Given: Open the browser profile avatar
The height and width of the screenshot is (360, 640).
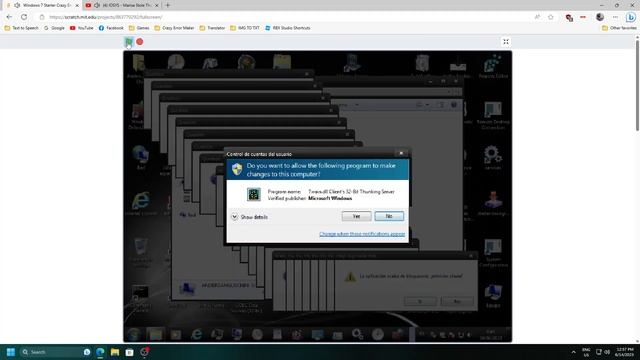Looking at the screenshot, I should [x=600, y=17].
